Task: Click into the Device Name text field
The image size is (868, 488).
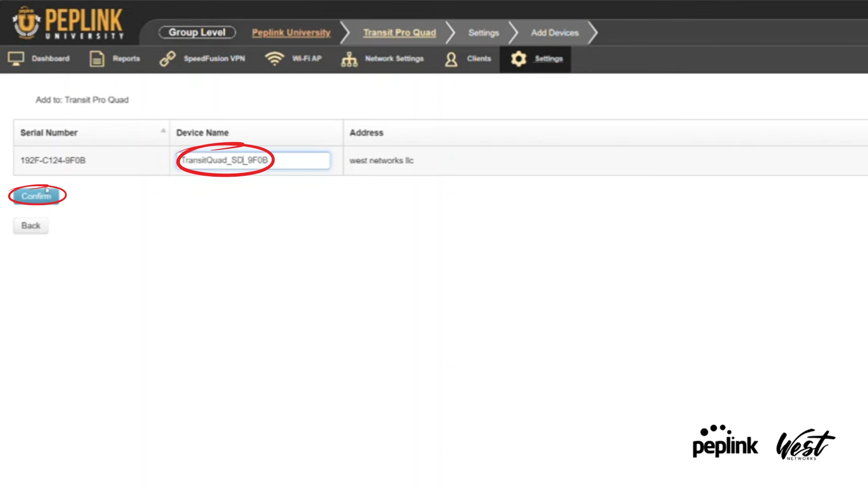Action: tap(298, 160)
